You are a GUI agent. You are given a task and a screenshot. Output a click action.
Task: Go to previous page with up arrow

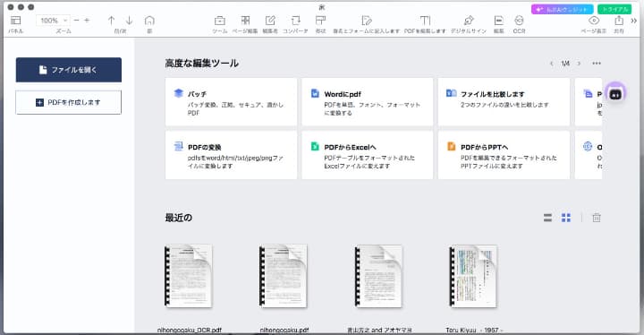point(111,21)
